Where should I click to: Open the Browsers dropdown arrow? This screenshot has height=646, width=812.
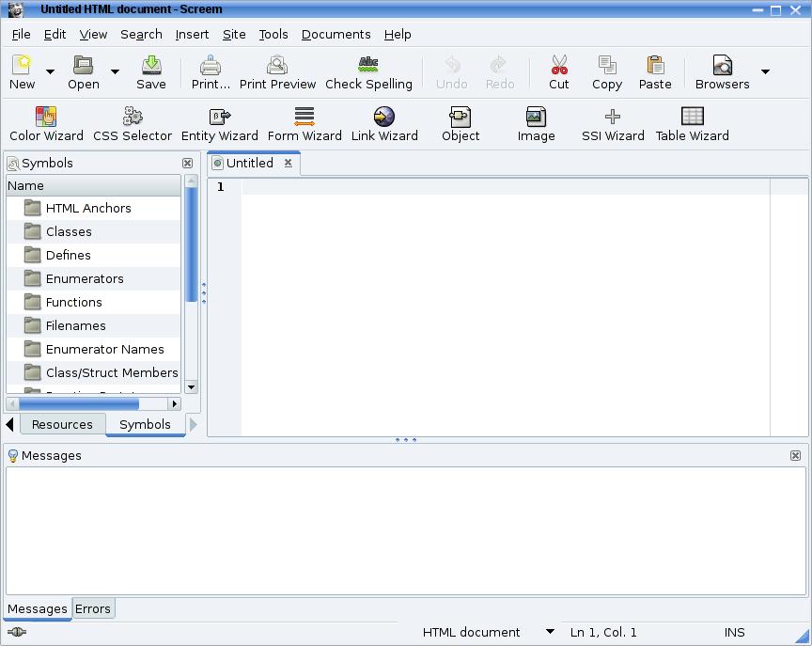click(765, 71)
